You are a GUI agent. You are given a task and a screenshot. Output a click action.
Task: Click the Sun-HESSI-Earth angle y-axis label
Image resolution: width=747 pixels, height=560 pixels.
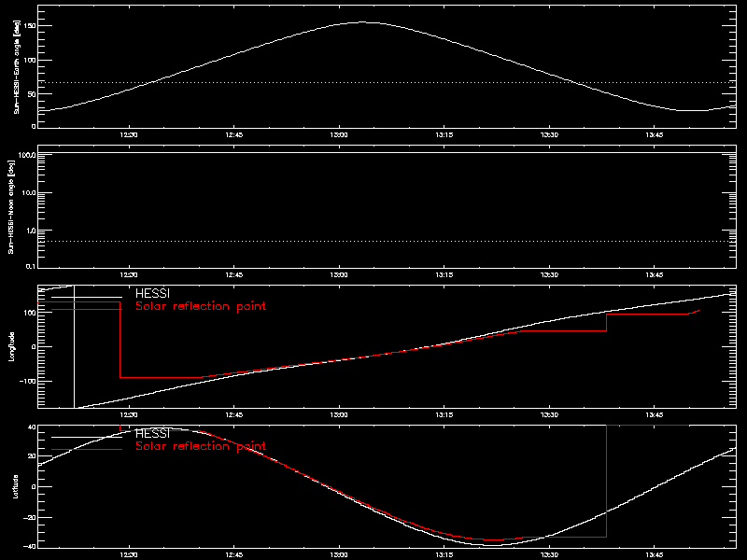(x=17, y=66)
